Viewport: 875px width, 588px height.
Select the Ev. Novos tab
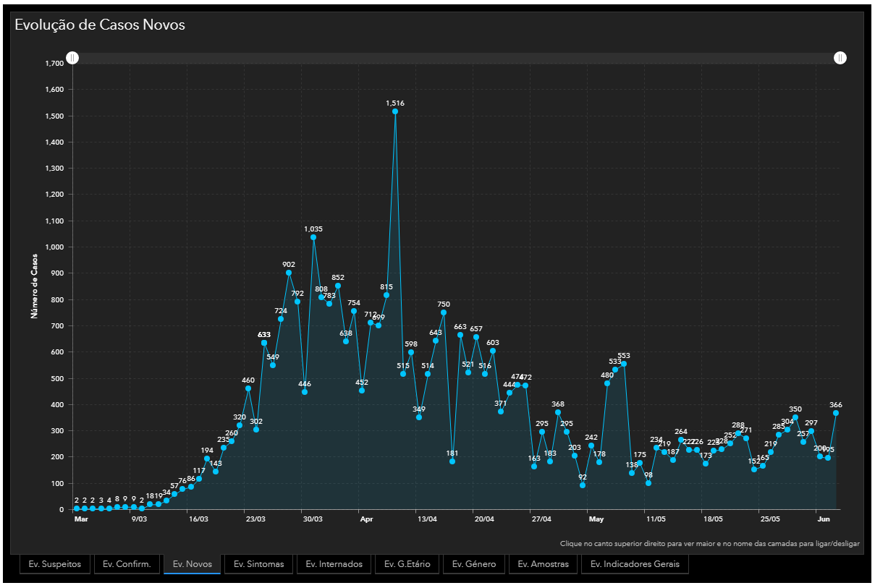pos(192,564)
